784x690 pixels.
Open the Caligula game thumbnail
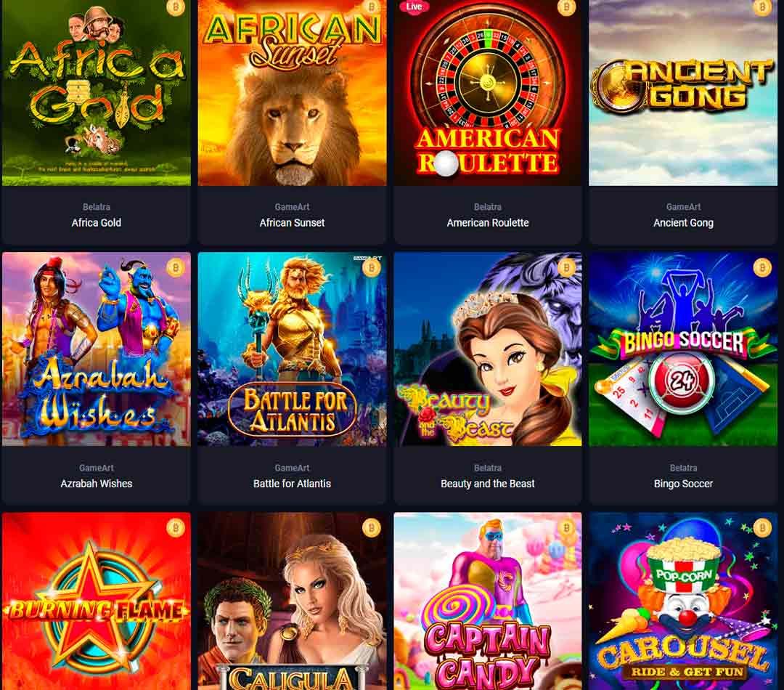(x=292, y=601)
